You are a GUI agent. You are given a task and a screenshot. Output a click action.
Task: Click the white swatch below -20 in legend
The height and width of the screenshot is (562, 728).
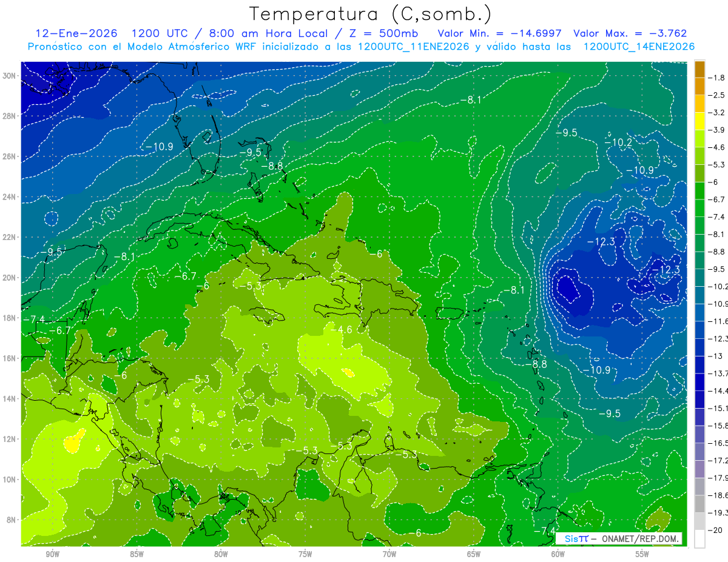tap(699, 538)
